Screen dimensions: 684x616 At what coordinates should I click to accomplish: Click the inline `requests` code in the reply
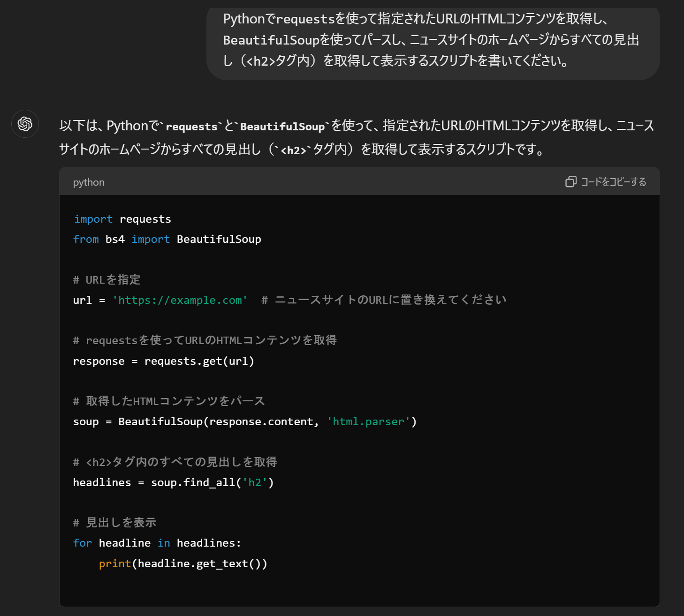tap(191, 127)
